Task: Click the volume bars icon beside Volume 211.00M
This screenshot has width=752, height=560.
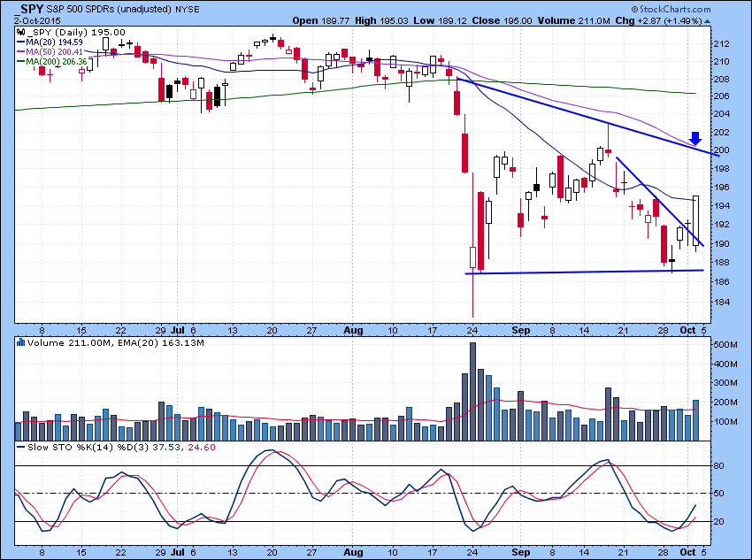Action: (x=21, y=342)
